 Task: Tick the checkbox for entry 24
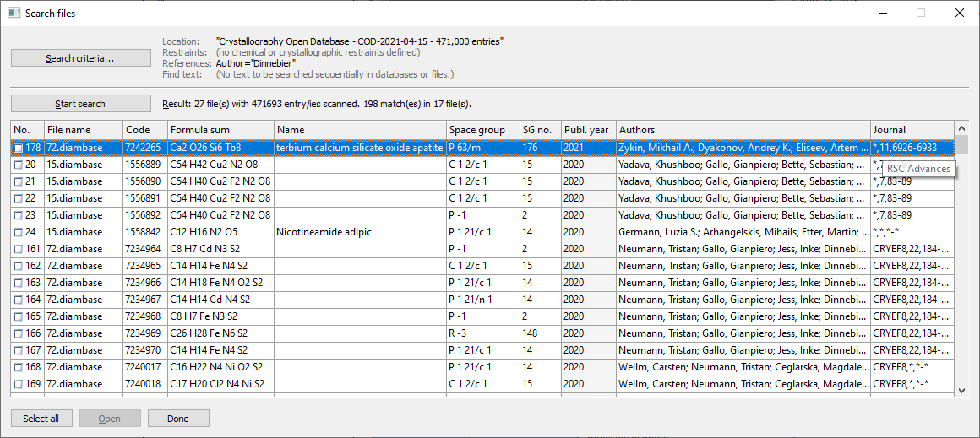[x=19, y=232]
